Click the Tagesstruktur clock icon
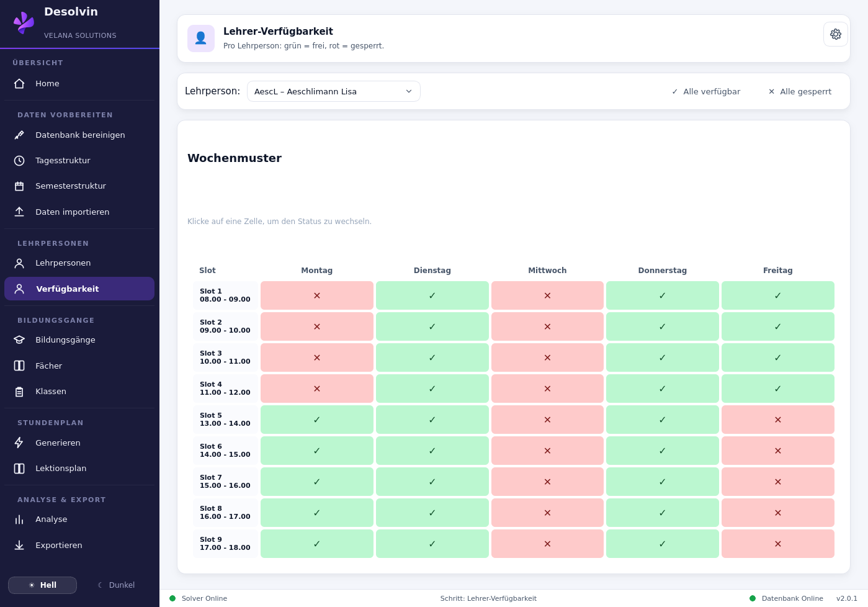This screenshot has width=868, height=607. click(x=19, y=161)
